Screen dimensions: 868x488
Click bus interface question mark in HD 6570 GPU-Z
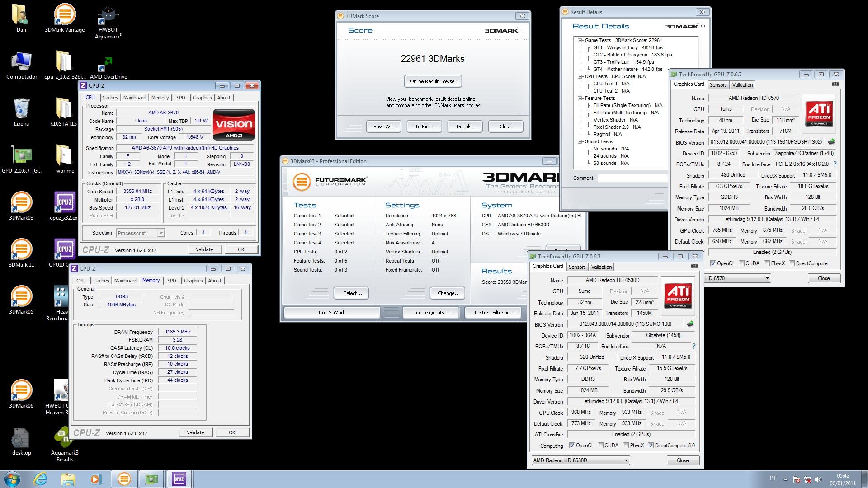tap(835, 164)
